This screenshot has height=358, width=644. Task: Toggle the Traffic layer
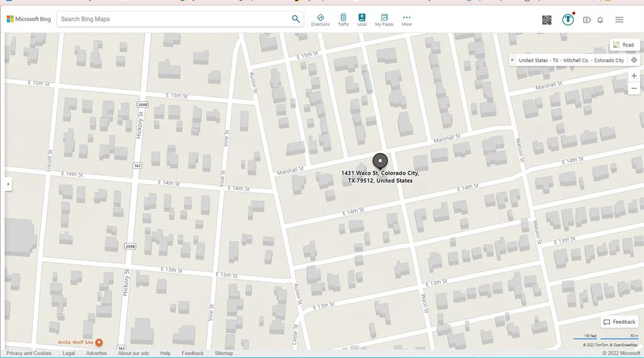[343, 19]
